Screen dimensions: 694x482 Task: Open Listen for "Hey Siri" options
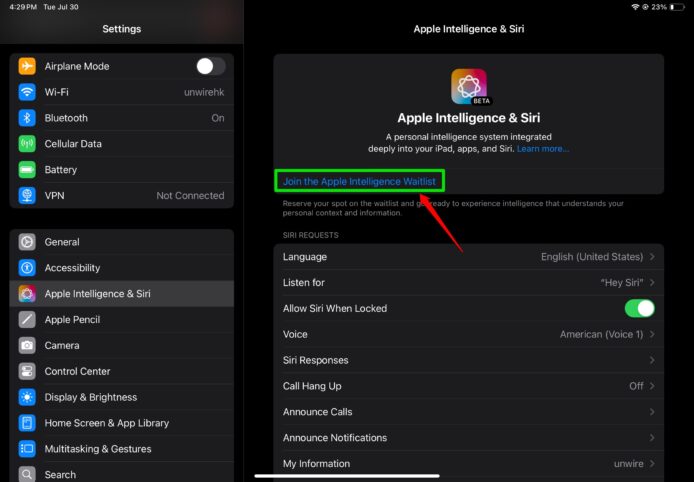[468, 283]
